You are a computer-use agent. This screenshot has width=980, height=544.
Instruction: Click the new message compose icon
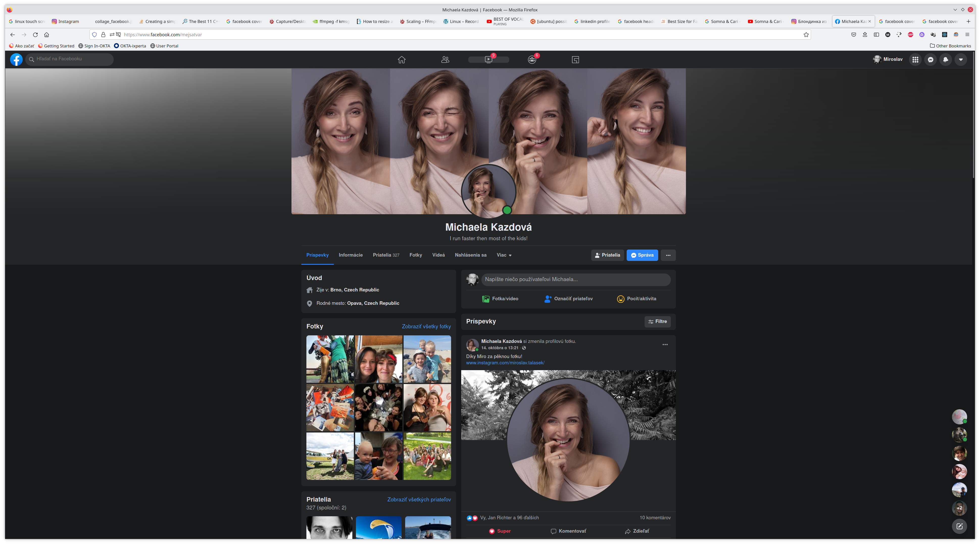tap(959, 527)
